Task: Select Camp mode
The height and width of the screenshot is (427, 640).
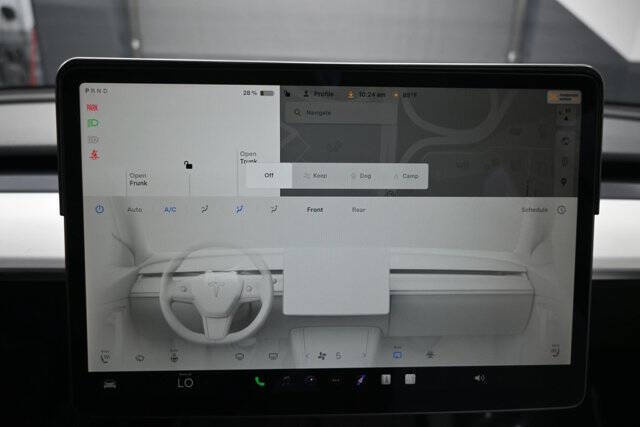Action: pos(406,176)
